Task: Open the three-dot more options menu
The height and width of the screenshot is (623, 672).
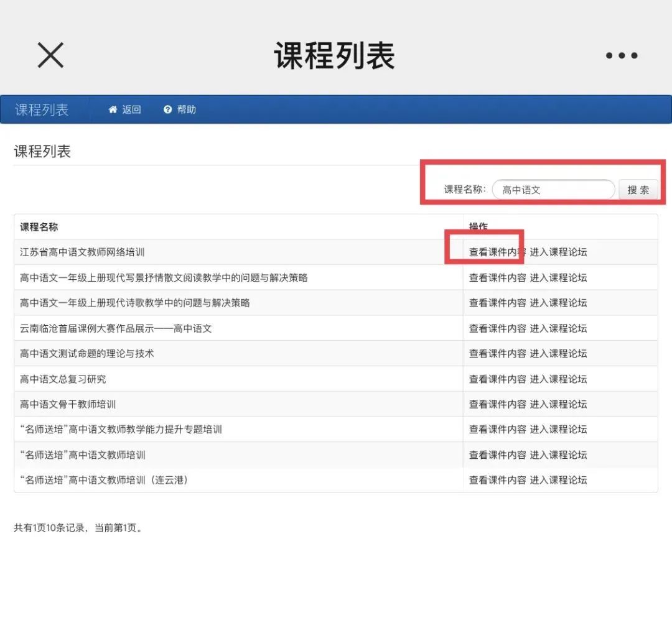Action: tap(621, 55)
